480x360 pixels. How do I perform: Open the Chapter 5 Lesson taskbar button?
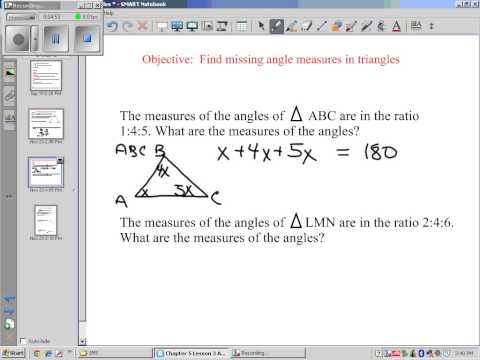click(191, 353)
